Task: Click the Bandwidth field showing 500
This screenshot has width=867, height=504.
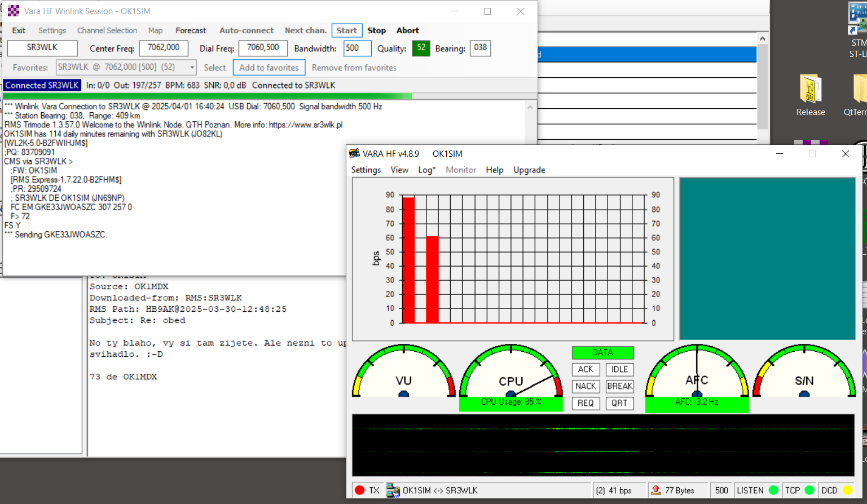Action: coord(358,48)
